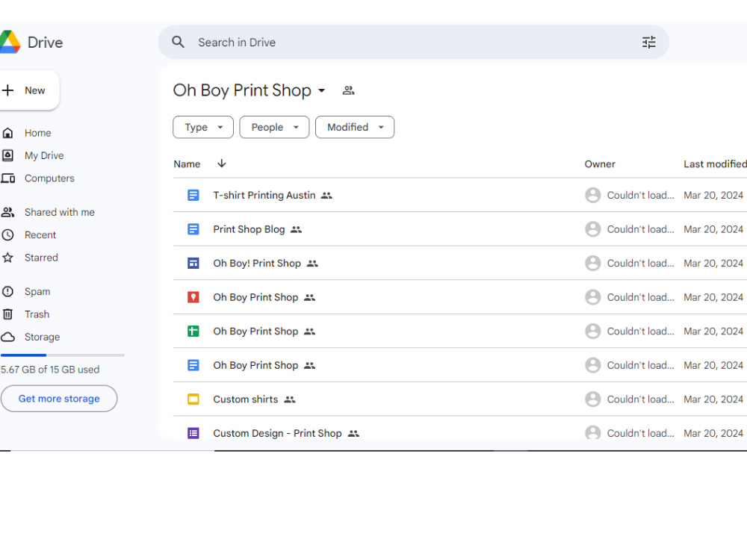Click Get more storage
Image resolution: width=747 pixels, height=560 pixels.
[x=59, y=399]
